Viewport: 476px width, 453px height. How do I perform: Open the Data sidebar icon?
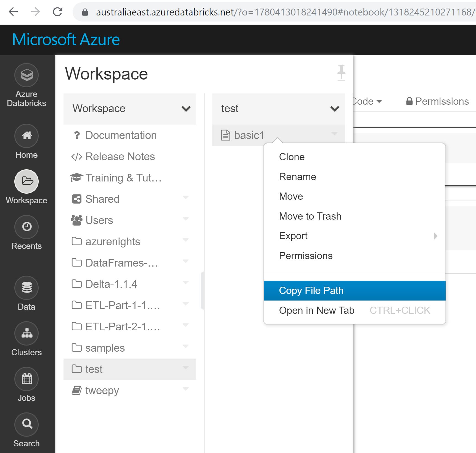coord(27,288)
